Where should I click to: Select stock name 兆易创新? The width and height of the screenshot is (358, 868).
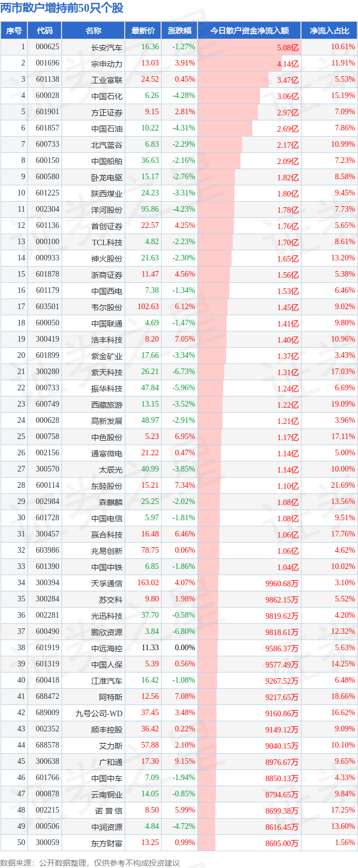(107, 551)
